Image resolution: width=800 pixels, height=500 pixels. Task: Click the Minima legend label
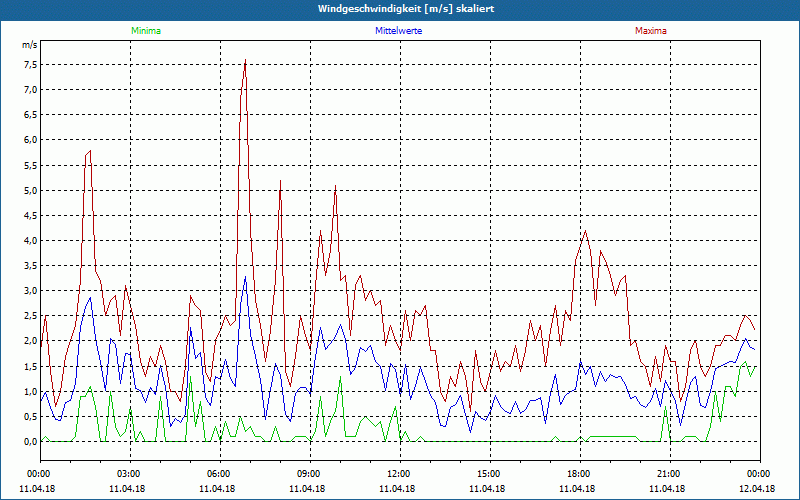[146, 31]
